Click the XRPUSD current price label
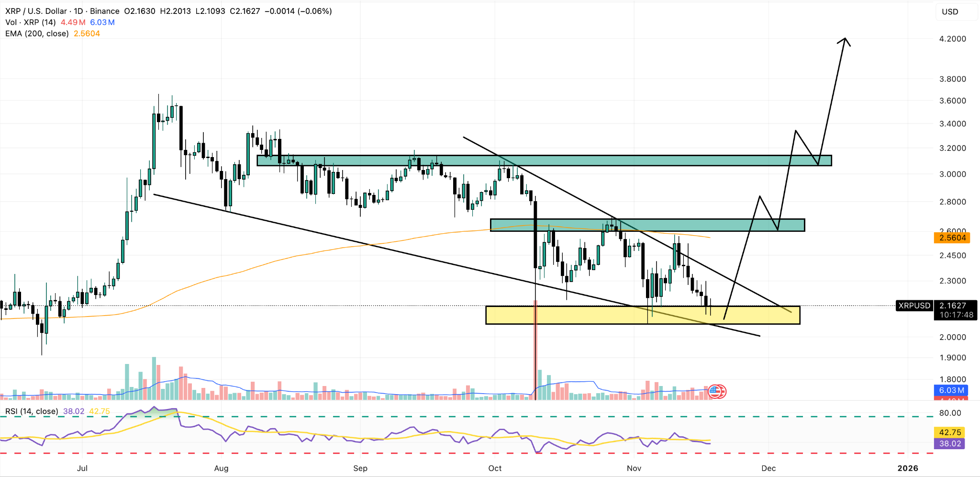Viewport: 980px width, 477px height. pyautogui.click(x=914, y=306)
